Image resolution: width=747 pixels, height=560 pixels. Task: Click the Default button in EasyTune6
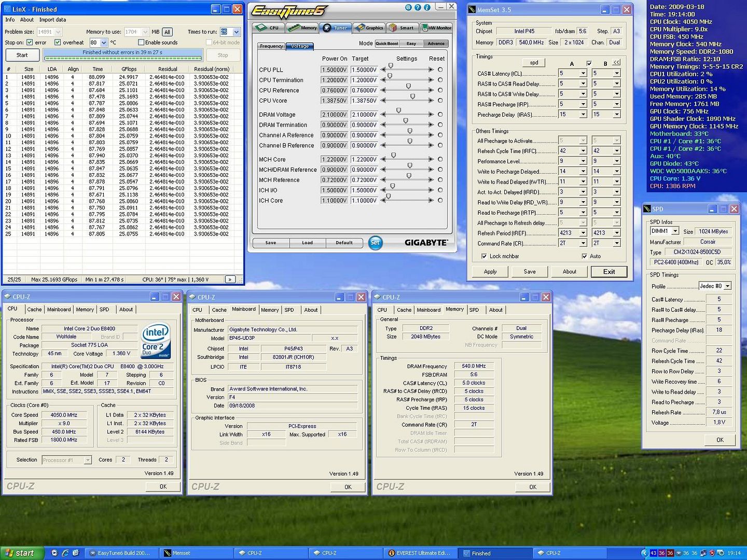[x=344, y=243]
